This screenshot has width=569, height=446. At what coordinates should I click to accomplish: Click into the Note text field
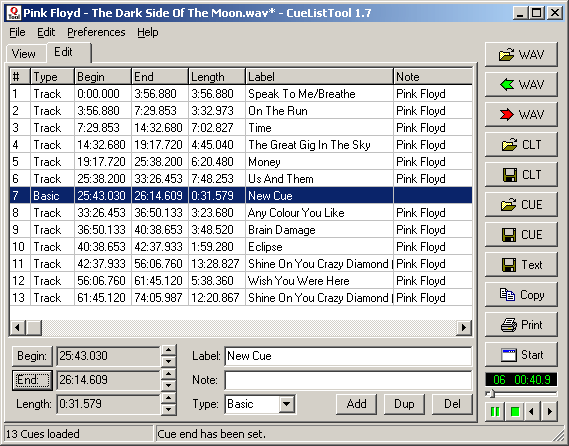pyautogui.click(x=348, y=380)
